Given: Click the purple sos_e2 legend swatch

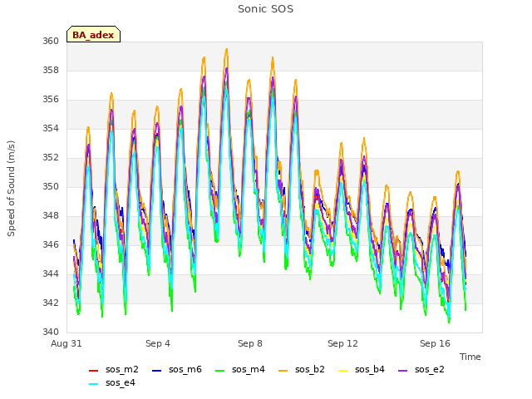Looking at the screenshot, I should 402,371.
